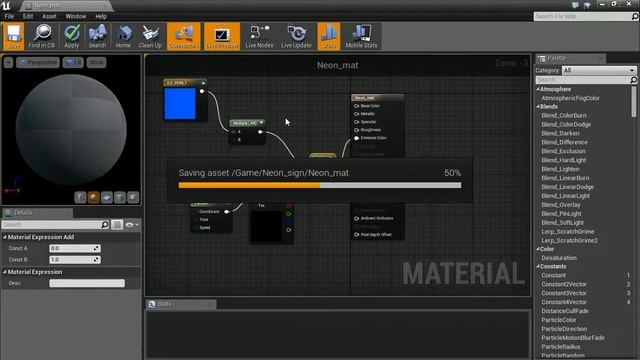Select Desaturation in the palette
Viewport: 640px width, 360px height.
559,258
